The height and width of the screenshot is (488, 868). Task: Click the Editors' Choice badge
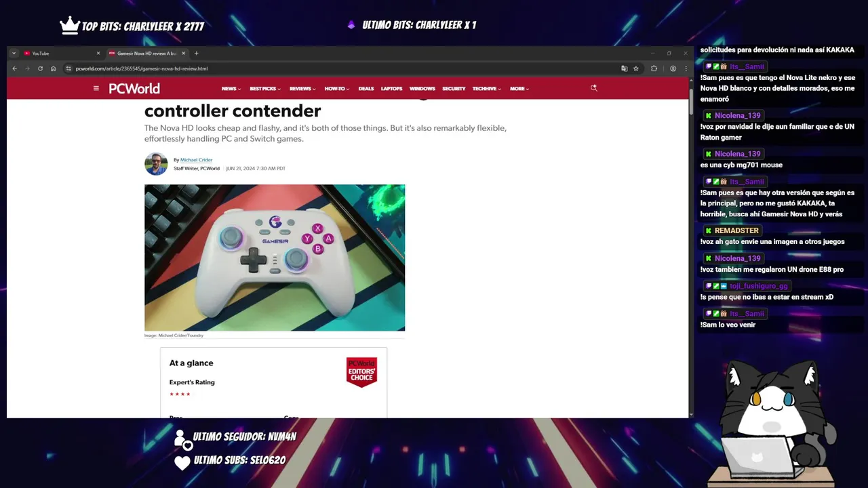pyautogui.click(x=361, y=372)
